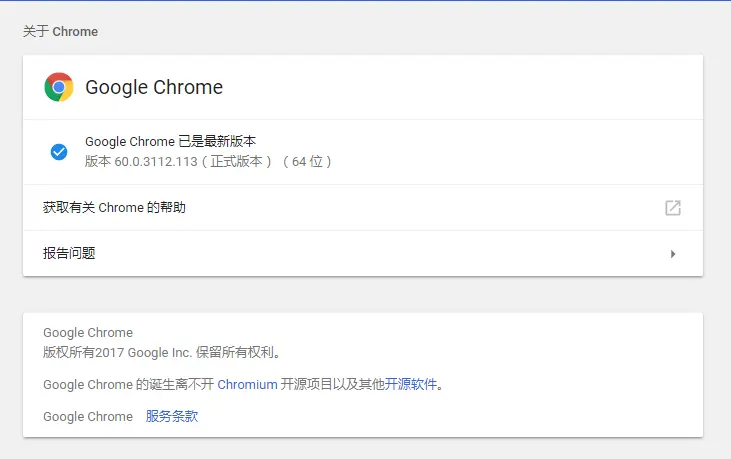Expand the 报告问题 arrow
Image resolution: width=731 pixels, height=459 pixels.
(673, 254)
